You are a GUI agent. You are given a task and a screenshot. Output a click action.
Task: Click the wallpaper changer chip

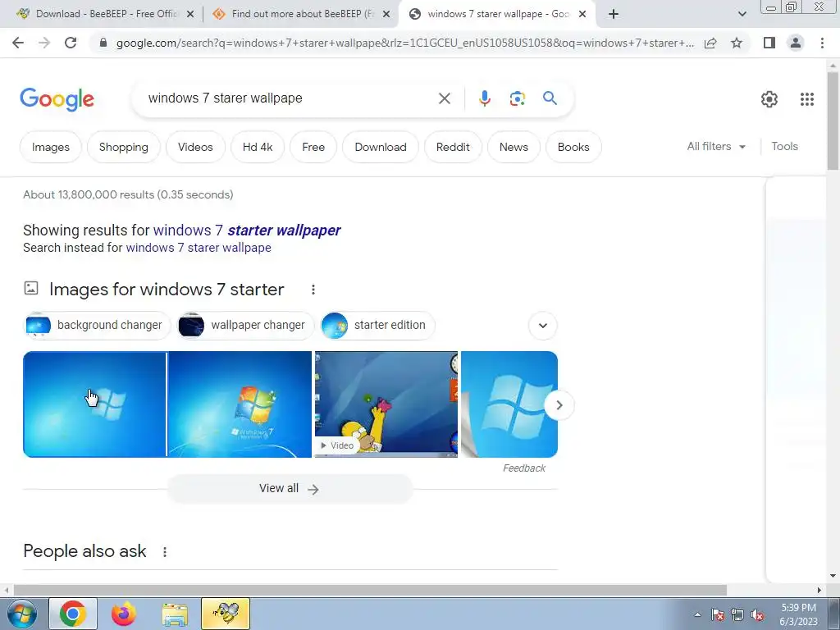(x=245, y=325)
